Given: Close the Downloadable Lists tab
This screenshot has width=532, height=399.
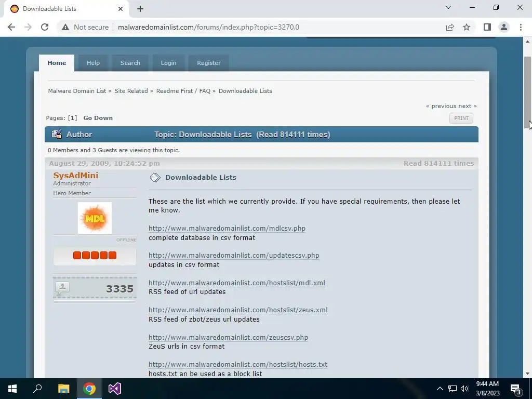Looking at the screenshot, I should (121, 9).
